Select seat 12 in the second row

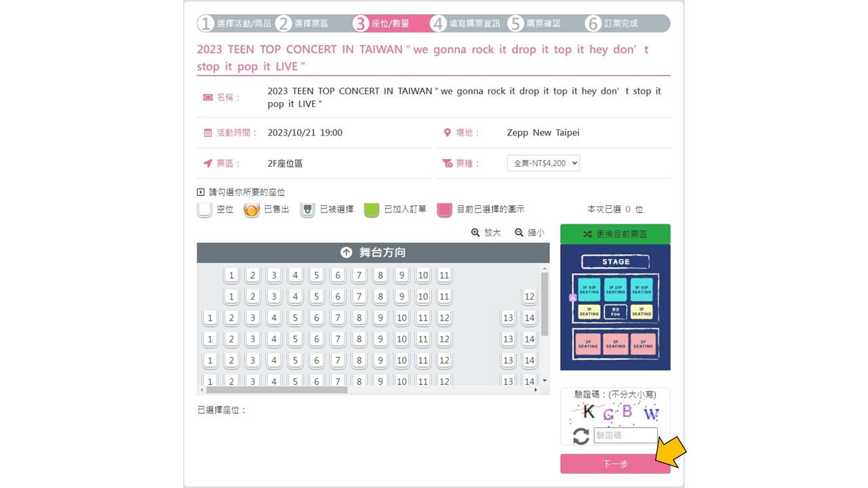[x=530, y=297]
